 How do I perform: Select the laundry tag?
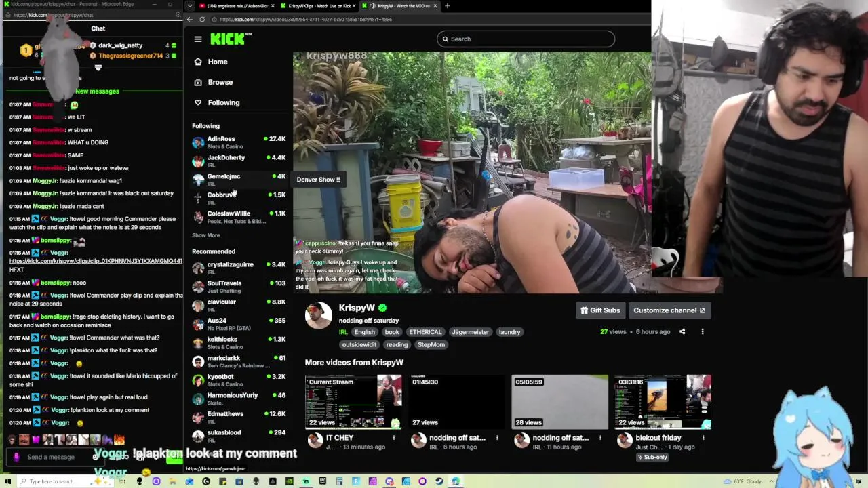click(509, 332)
